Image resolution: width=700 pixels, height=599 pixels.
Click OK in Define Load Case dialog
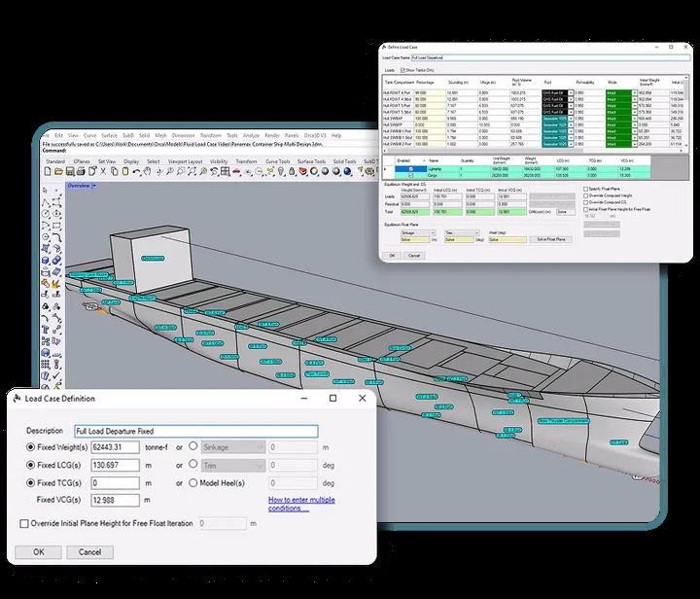point(392,256)
